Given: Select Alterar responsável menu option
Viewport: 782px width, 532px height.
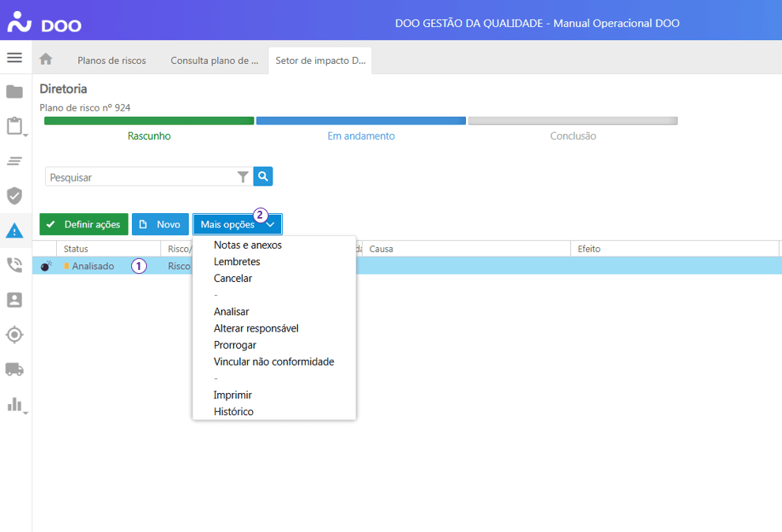Looking at the screenshot, I should [256, 328].
